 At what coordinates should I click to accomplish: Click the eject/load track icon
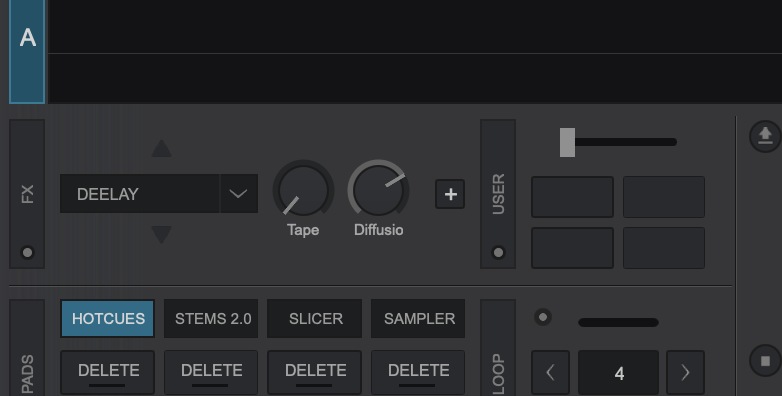(765, 136)
